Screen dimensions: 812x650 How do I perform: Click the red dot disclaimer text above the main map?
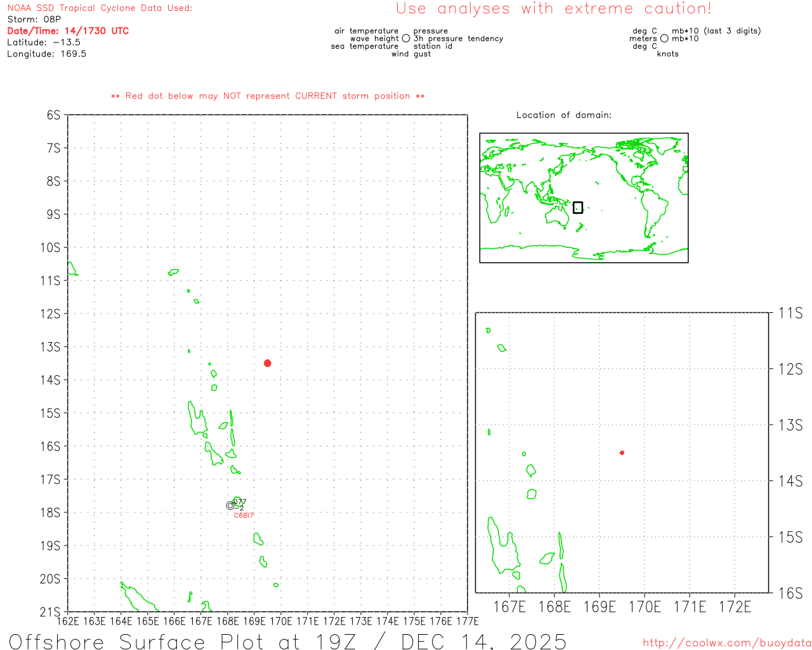268,96
